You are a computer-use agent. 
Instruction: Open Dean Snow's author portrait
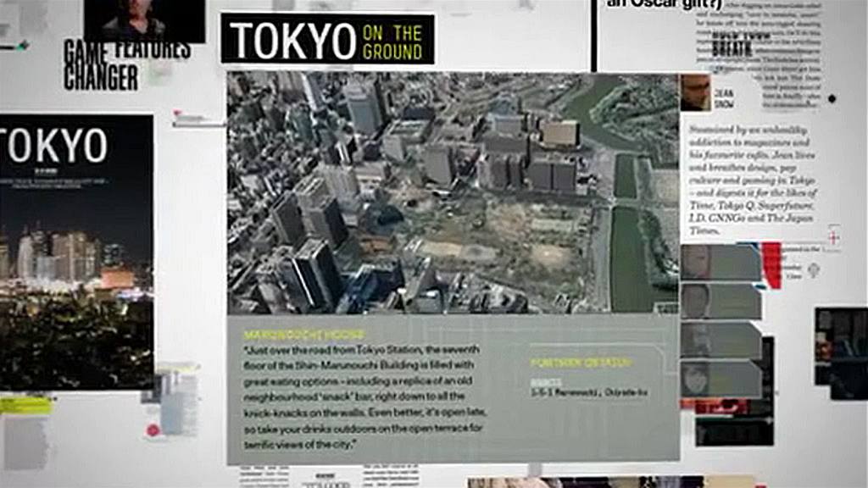tap(695, 92)
